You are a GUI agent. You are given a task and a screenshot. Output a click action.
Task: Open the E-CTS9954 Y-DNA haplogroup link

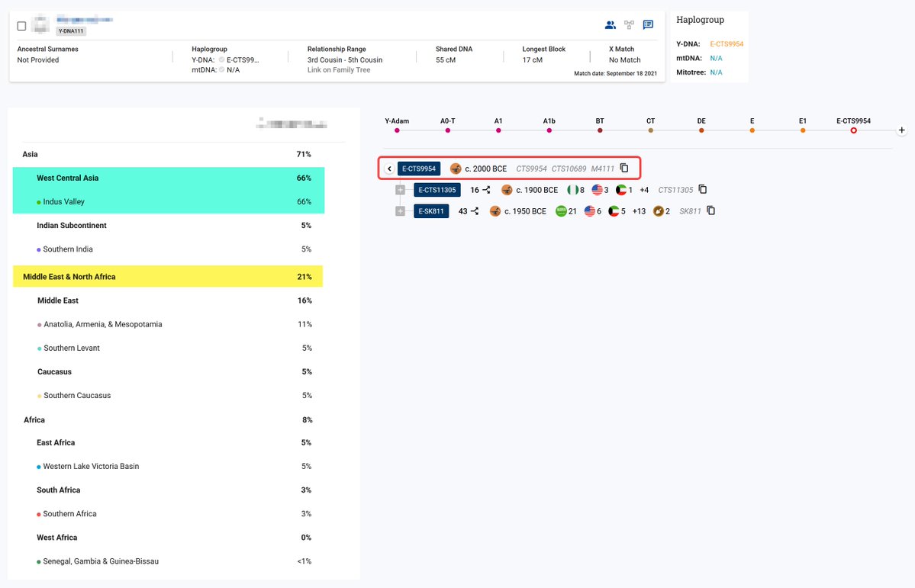click(727, 44)
